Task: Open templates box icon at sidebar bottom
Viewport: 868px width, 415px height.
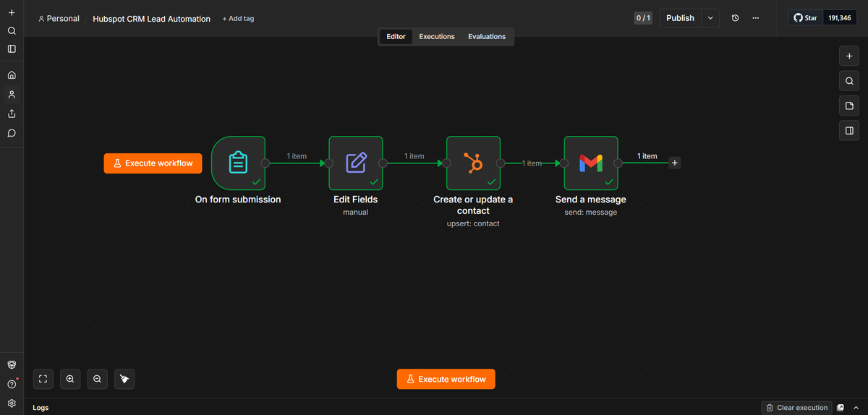Action: click(x=12, y=365)
